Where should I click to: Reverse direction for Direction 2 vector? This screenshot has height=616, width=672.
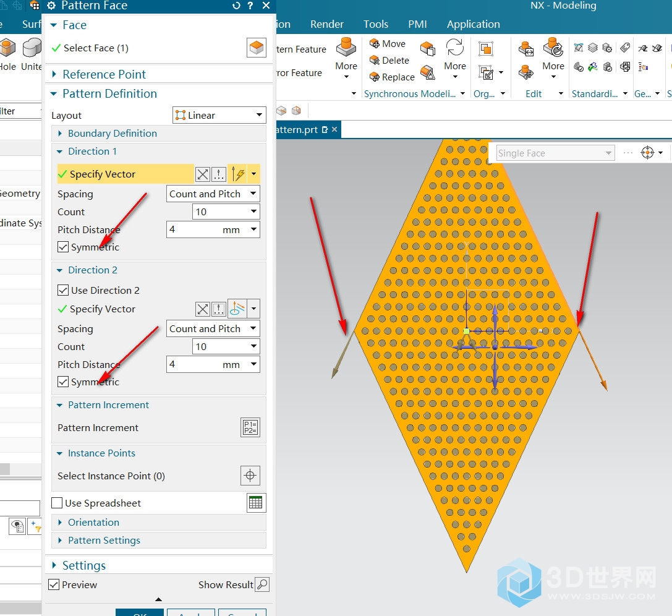point(203,309)
